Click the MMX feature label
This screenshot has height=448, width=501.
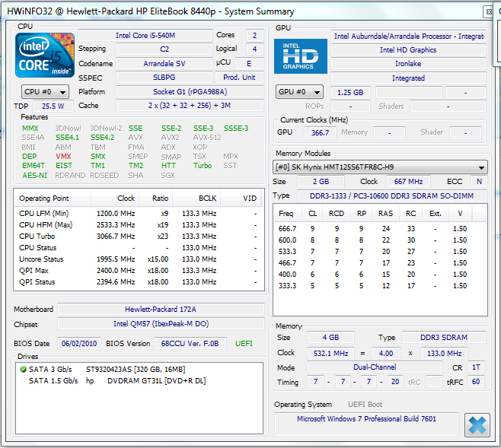30,129
